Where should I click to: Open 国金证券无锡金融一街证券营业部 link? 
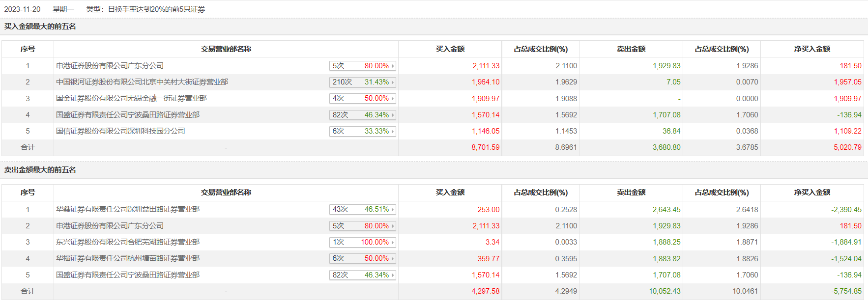tap(131, 98)
